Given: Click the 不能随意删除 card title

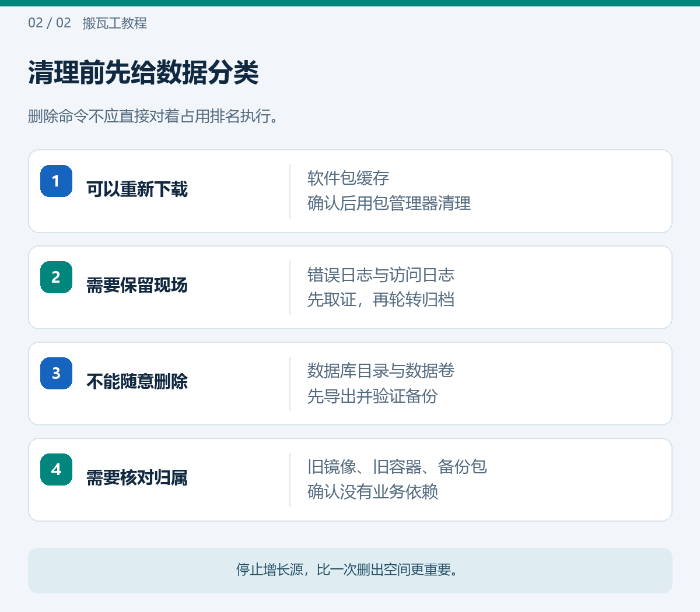Looking at the screenshot, I should point(137,381).
